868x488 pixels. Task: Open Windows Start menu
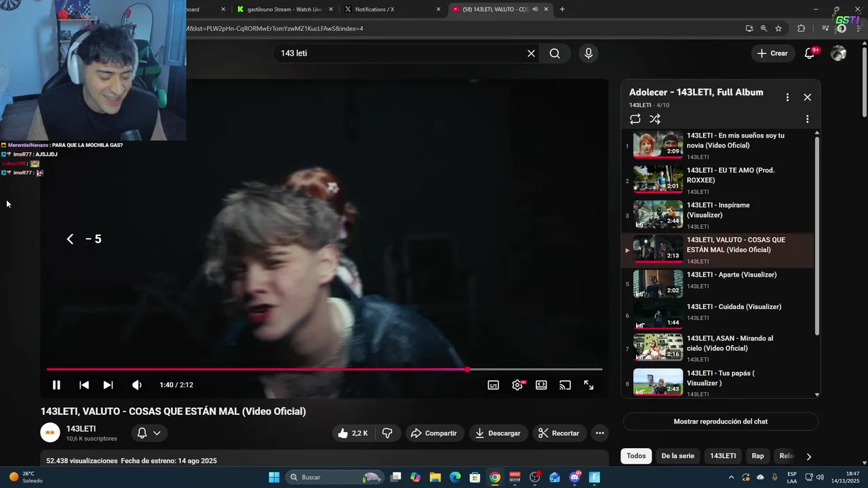[x=274, y=477]
